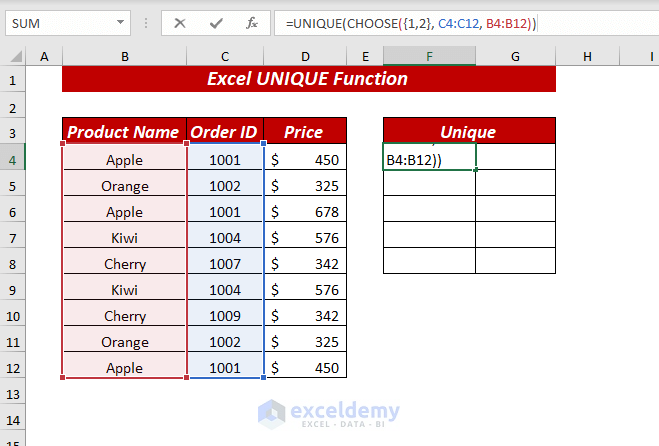
Task: Click the Order ID header cell
Action: 225,131
